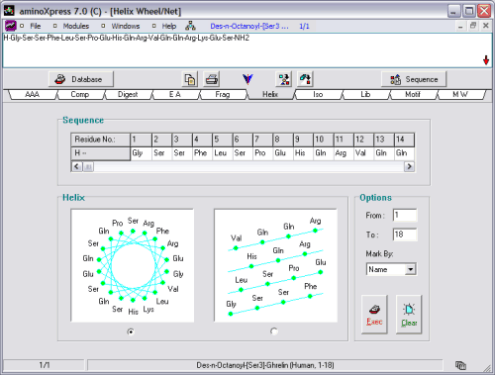Click the stacked windows icon in status bar
Viewport: 495px width, 375px height.
[460, 365]
